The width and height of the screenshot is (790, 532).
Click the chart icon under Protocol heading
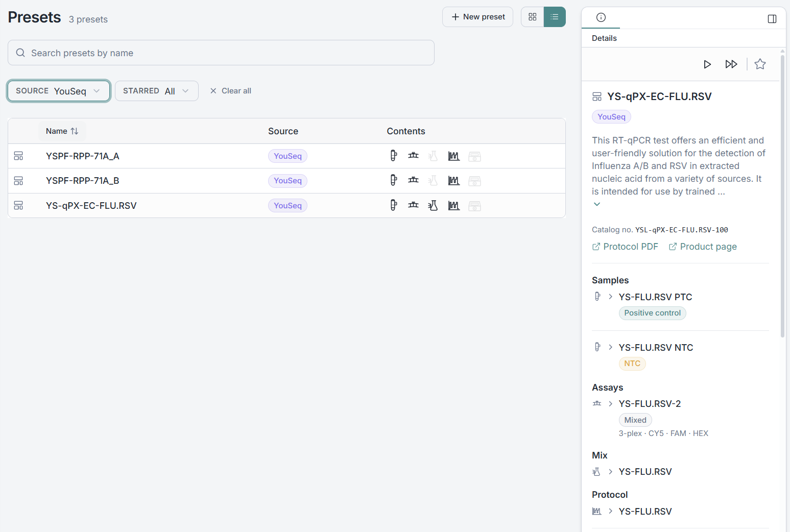(597, 511)
